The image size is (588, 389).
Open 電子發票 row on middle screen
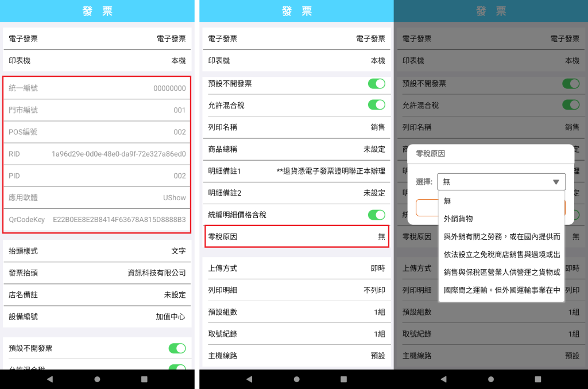(x=297, y=38)
